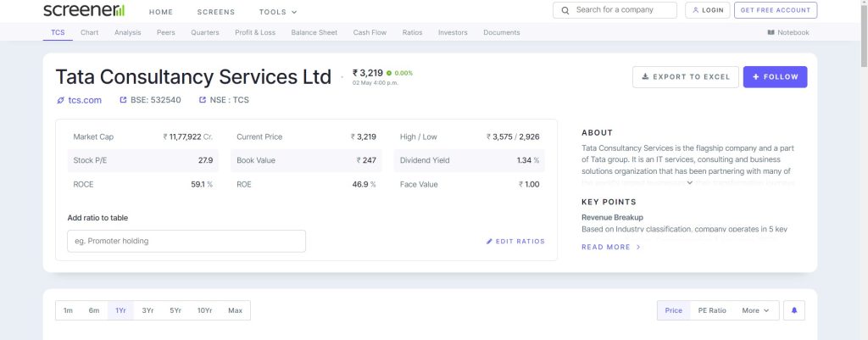Expand the About text chevron
Image resolution: width=868 pixels, height=340 pixels.
(690, 183)
